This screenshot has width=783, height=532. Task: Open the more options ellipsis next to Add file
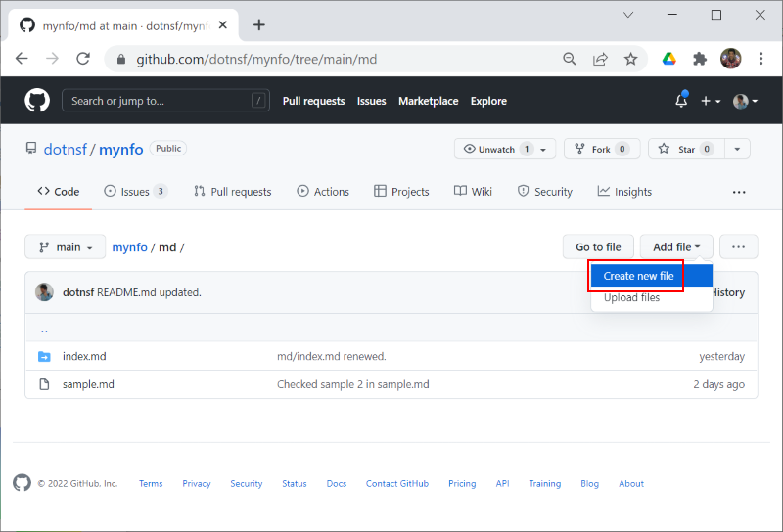point(739,246)
